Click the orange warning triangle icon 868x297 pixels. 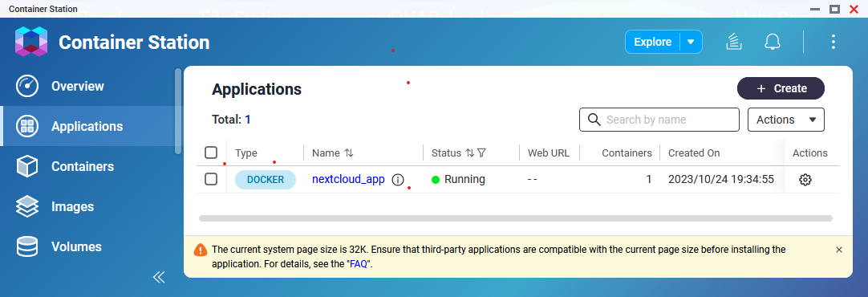(x=201, y=250)
